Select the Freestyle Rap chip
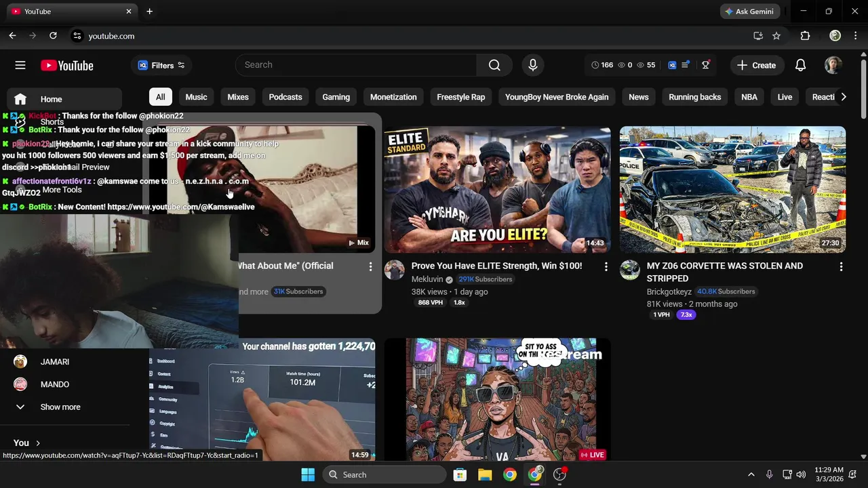 click(461, 97)
